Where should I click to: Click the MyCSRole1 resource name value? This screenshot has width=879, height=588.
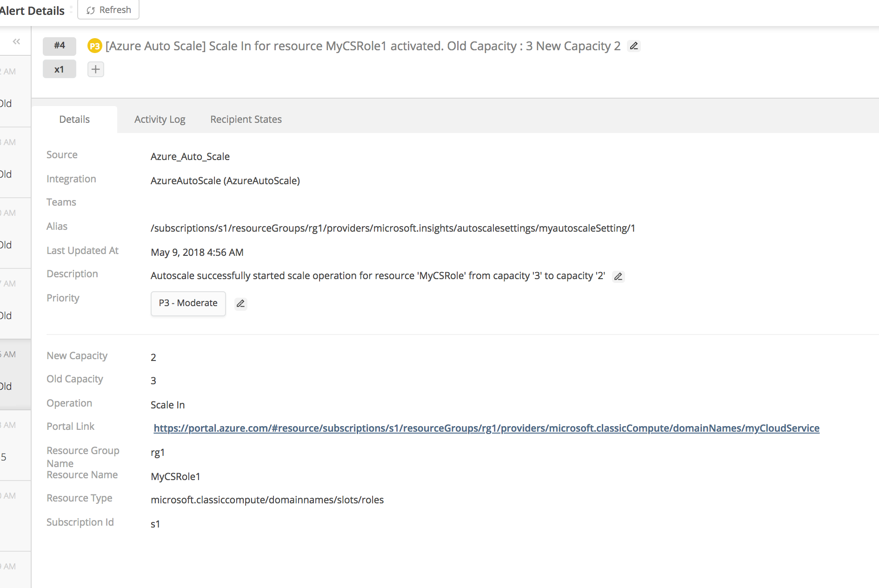pos(176,477)
